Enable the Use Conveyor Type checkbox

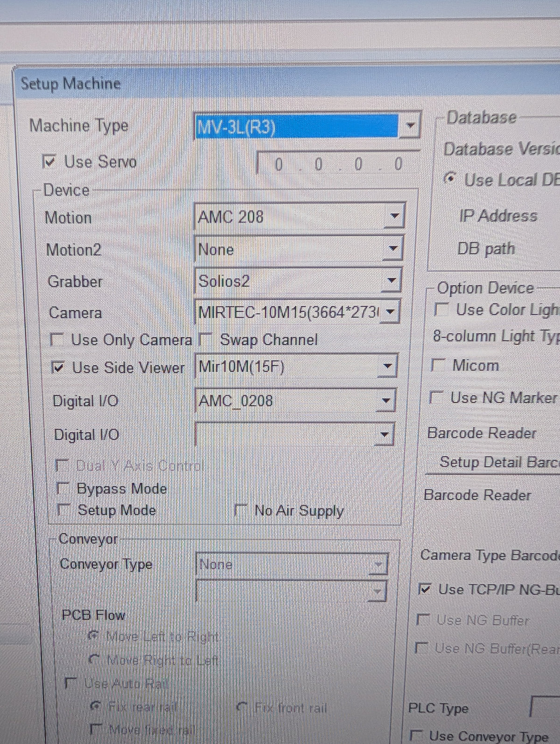tap(416, 736)
